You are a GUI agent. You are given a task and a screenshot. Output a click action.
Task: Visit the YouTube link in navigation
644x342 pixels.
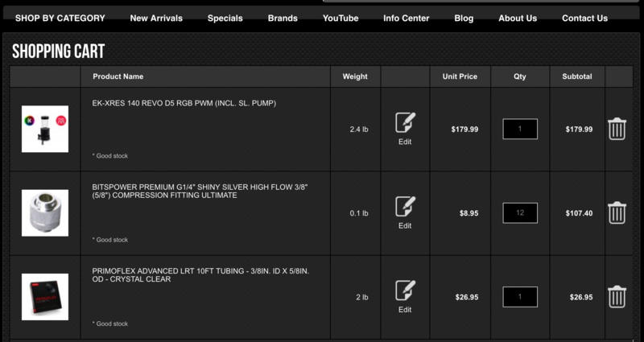pyautogui.click(x=341, y=18)
